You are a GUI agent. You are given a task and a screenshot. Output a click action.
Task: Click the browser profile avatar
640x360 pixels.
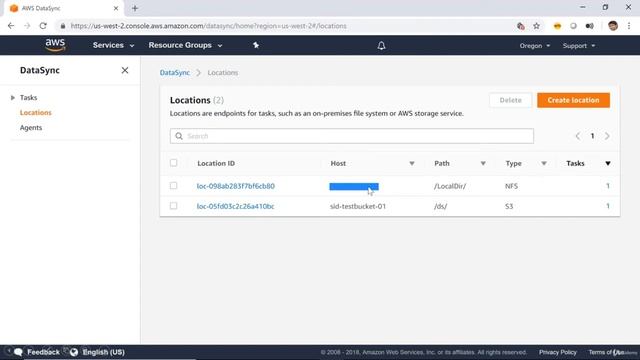[x=613, y=26]
